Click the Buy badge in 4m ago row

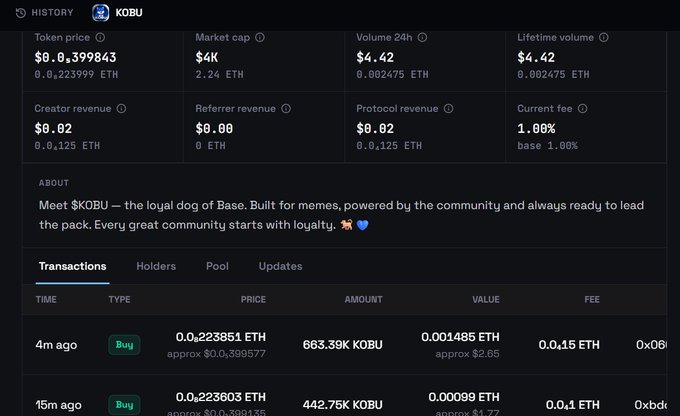point(124,345)
